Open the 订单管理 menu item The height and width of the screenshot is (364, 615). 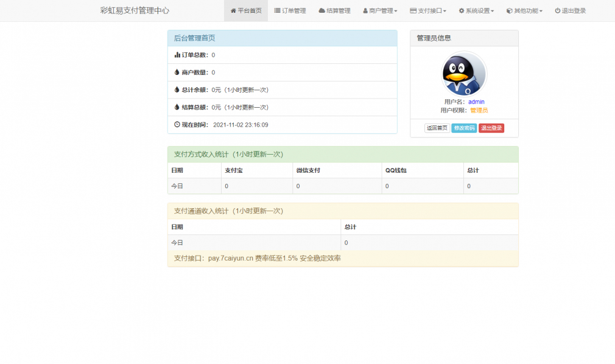coord(290,10)
